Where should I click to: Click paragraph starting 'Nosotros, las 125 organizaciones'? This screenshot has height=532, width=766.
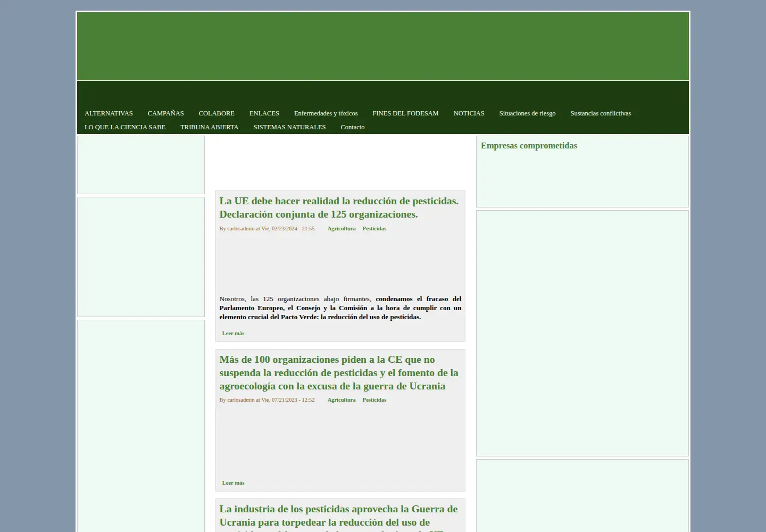point(340,308)
